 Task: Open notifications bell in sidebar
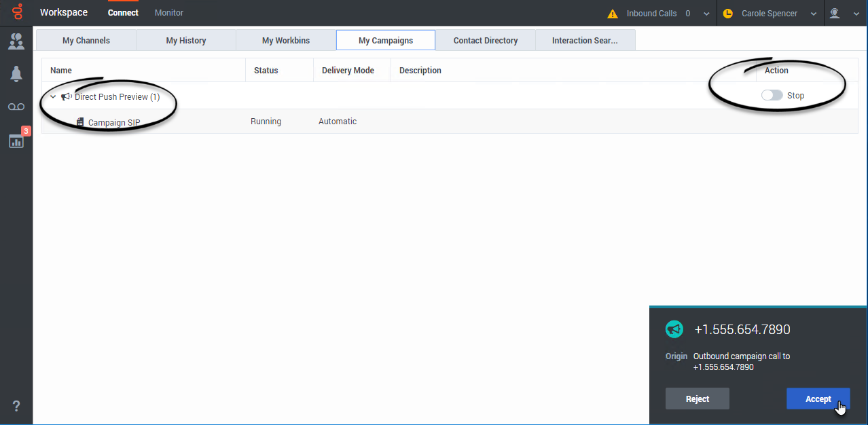click(16, 75)
